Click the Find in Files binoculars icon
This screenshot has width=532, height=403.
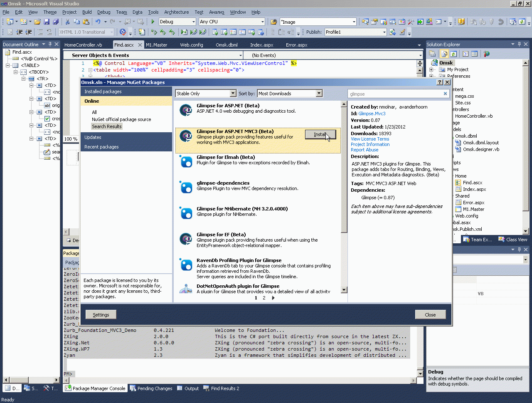click(x=273, y=22)
